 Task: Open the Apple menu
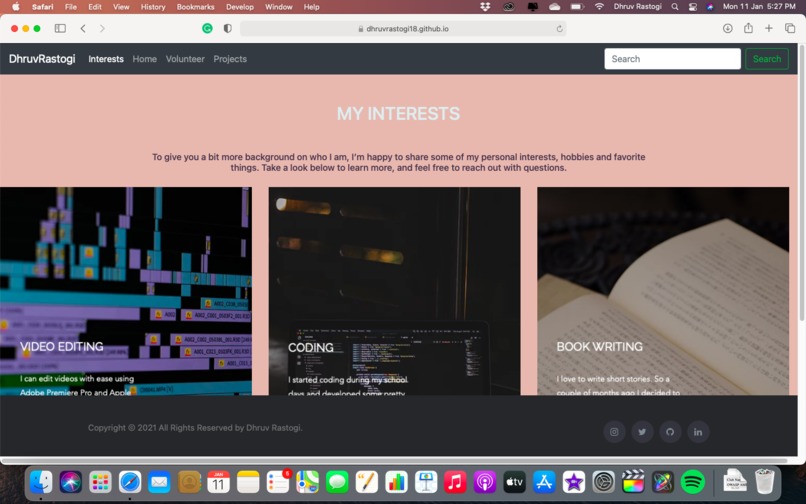(15, 7)
